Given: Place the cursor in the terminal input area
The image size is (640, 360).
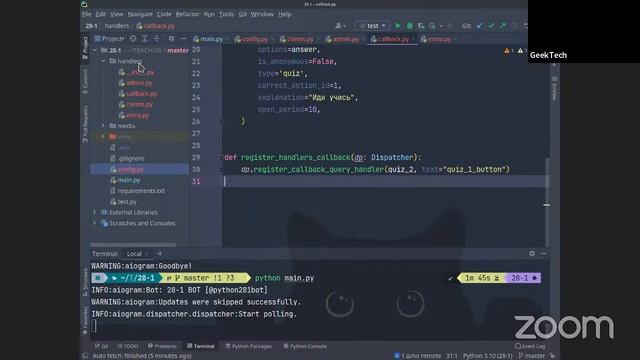Looking at the screenshot, I should coord(318,326).
